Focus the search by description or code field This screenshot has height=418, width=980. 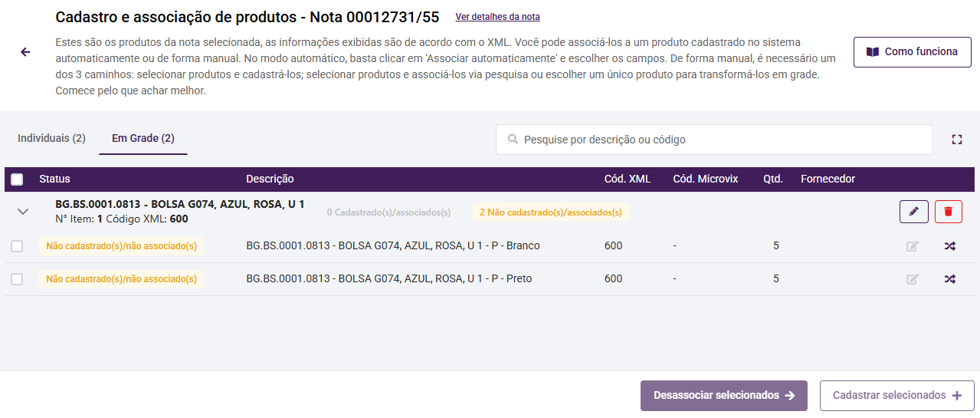point(720,140)
